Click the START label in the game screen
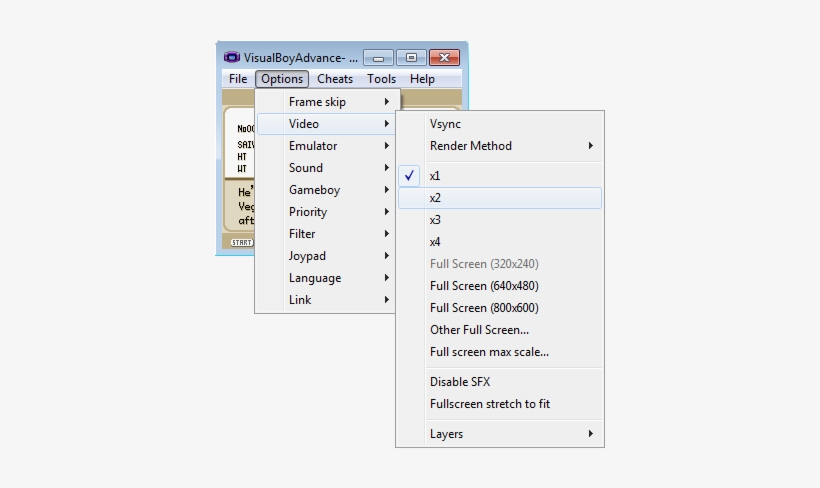Screen dimensions: 820x488 (x=242, y=243)
